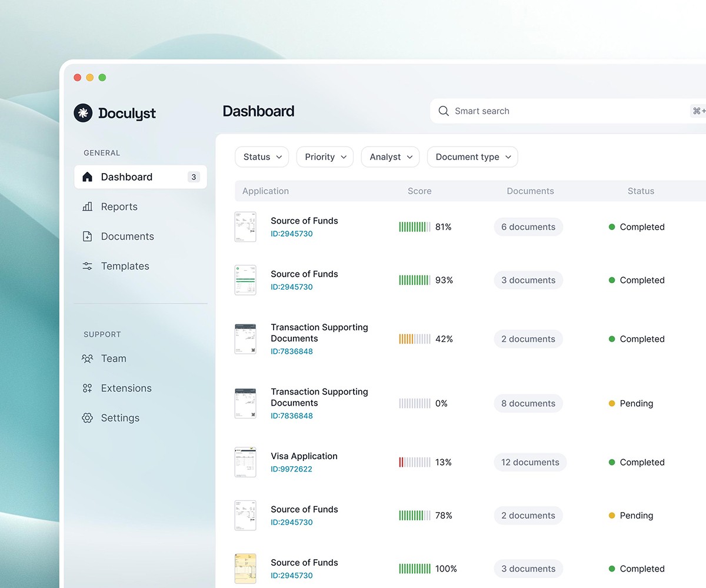Image resolution: width=706 pixels, height=588 pixels.
Task: Sort by the Application column header
Action: click(265, 191)
